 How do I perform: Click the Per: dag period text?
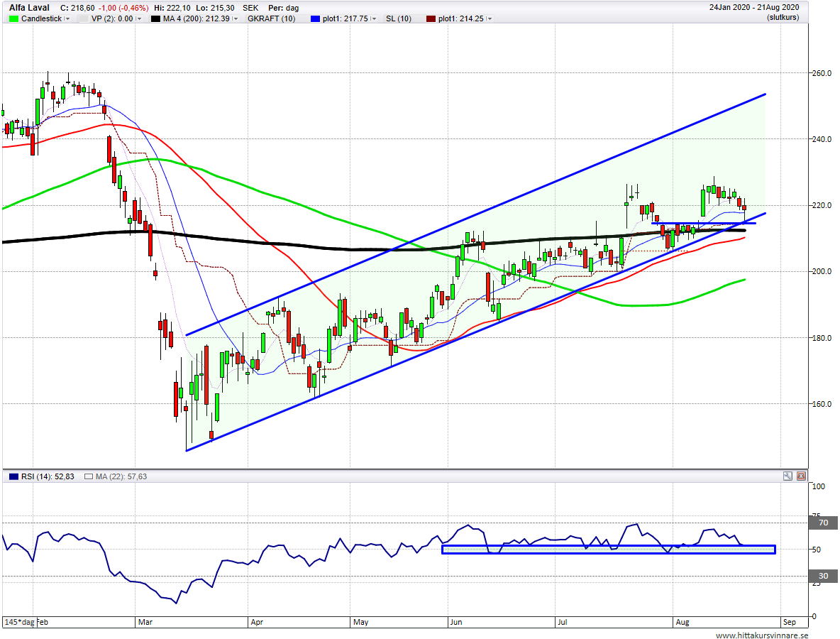283,8
